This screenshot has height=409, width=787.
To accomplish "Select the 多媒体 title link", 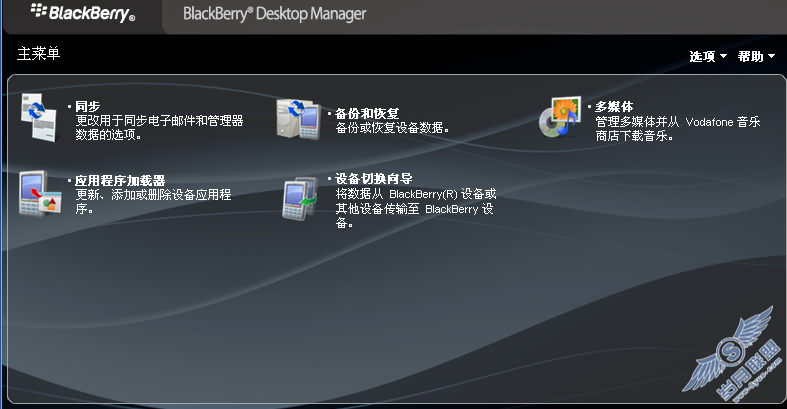I will coord(614,106).
